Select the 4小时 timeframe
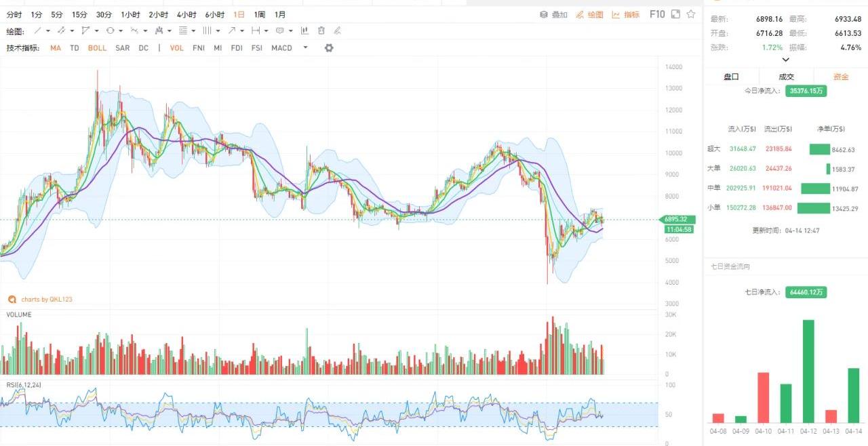 [x=186, y=14]
